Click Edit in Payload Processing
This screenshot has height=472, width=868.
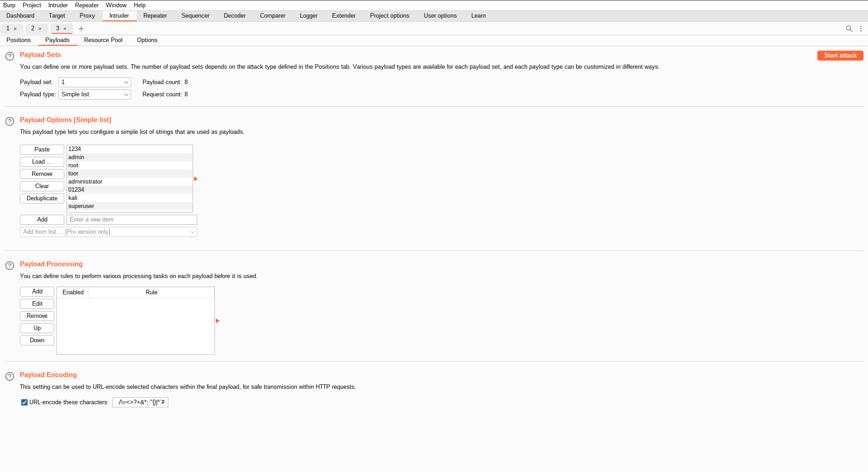(x=37, y=304)
